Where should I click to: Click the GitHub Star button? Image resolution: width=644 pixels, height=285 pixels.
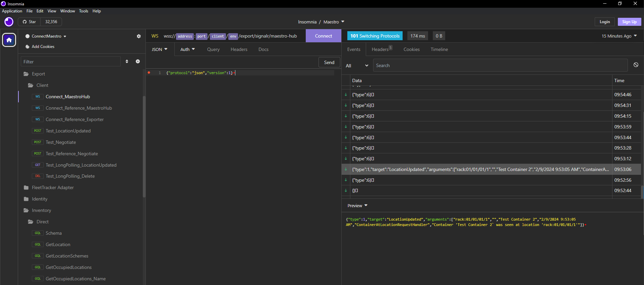click(30, 22)
